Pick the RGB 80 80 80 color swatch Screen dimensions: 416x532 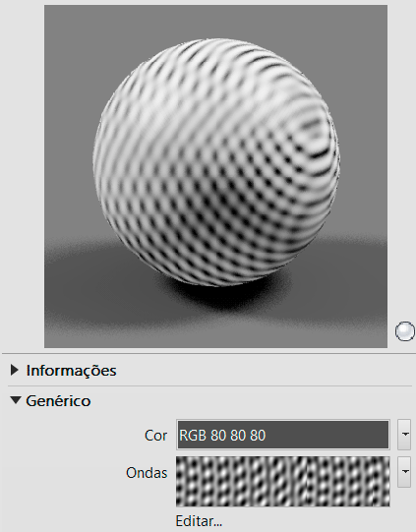(283, 435)
